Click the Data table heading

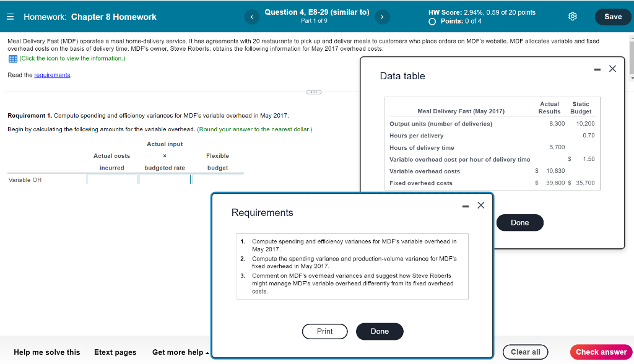[x=402, y=76]
